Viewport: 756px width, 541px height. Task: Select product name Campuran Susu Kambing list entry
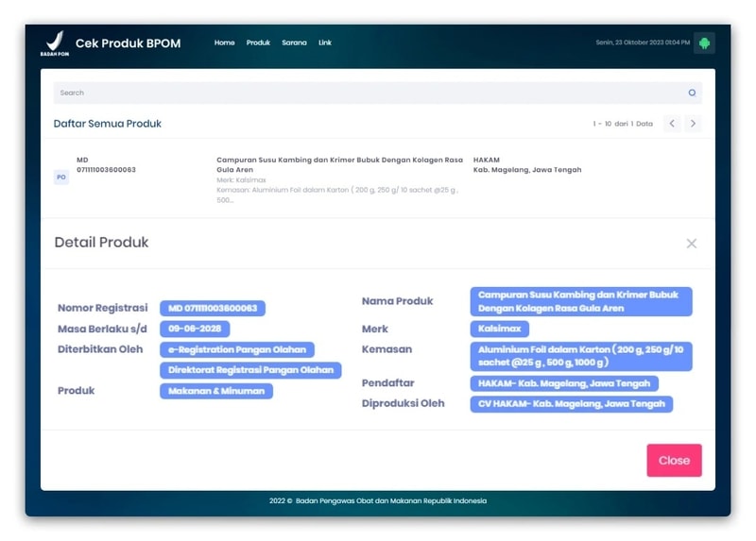339,165
